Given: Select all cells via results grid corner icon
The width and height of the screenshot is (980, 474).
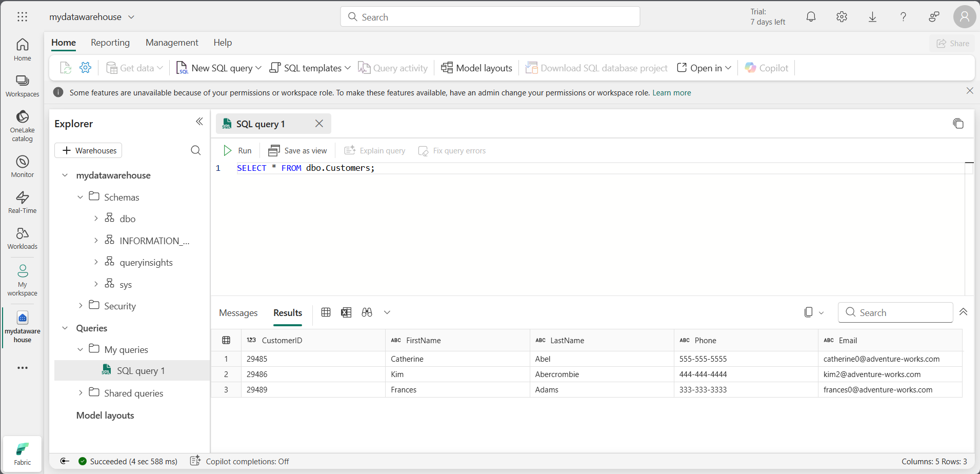Looking at the screenshot, I should pos(226,340).
